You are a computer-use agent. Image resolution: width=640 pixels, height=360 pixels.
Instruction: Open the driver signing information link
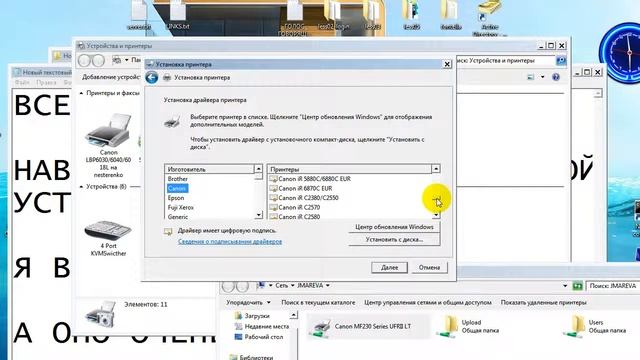point(230,242)
